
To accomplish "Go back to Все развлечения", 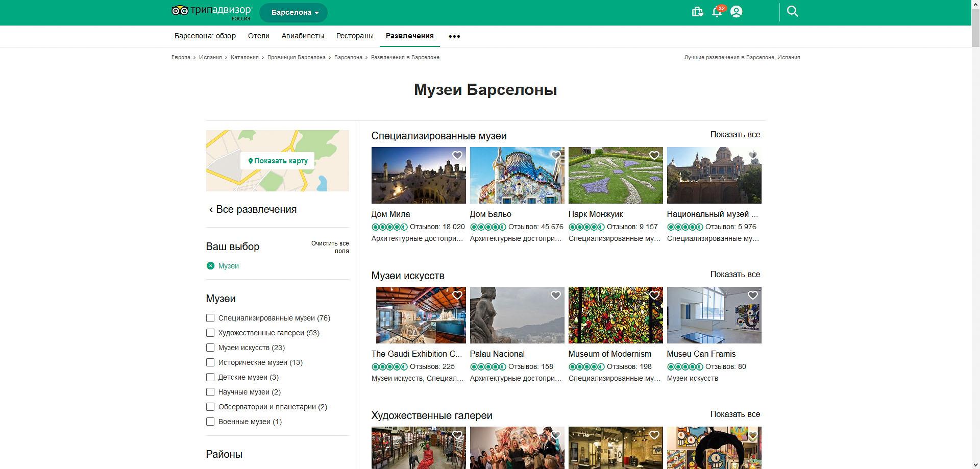I will [253, 210].
